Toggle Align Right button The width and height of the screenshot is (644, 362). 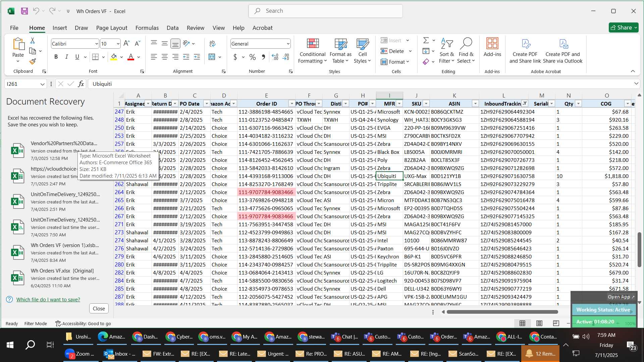click(x=175, y=57)
